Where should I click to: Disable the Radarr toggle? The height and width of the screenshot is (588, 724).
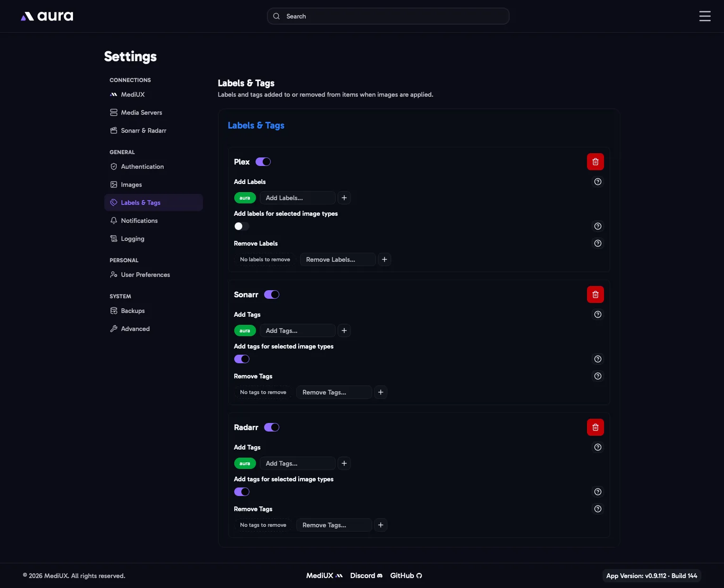click(272, 427)
